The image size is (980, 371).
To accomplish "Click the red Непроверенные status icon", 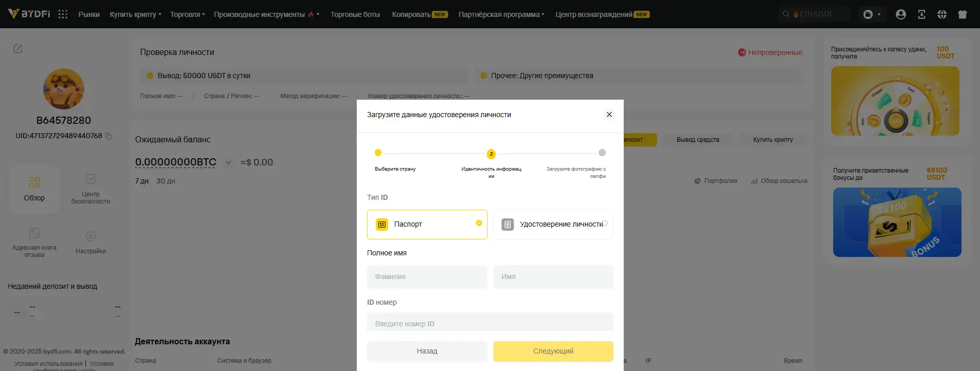I will coord(742,52).
